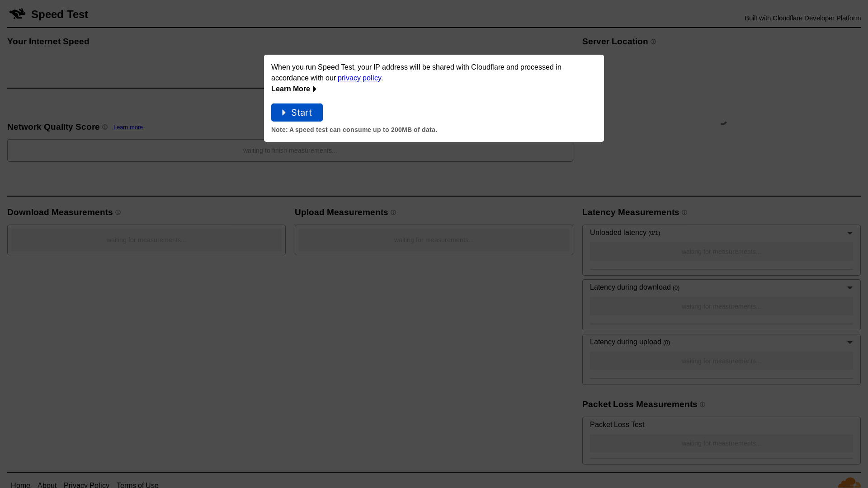This screenshot has height=488, width=868.
Task: Click the Packet Loss Test label
Action: [x=617, y=425]
